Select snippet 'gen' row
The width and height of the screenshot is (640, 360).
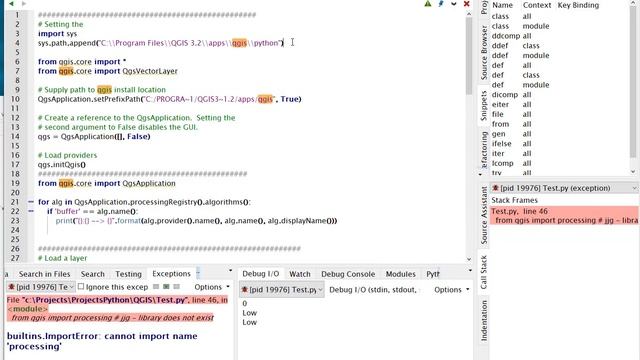coord(560,134)
